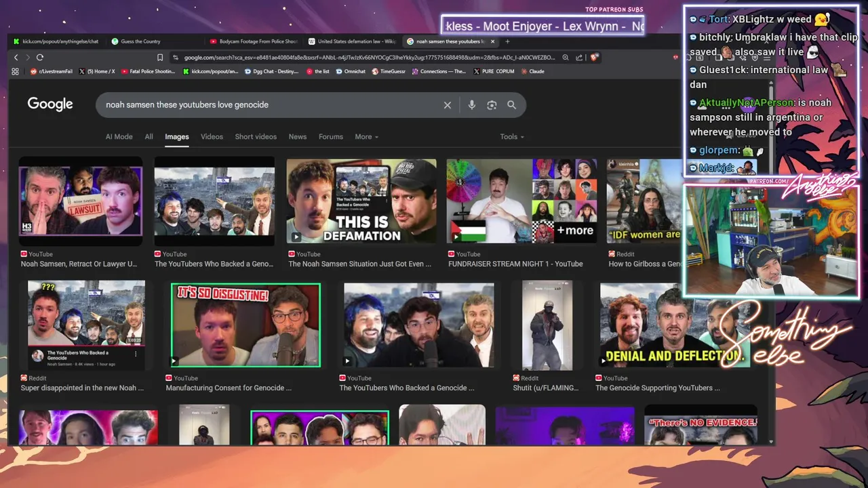Open Google Lens image search
The width and height of the screenshot is (868, 488).
tap(492, 105)
